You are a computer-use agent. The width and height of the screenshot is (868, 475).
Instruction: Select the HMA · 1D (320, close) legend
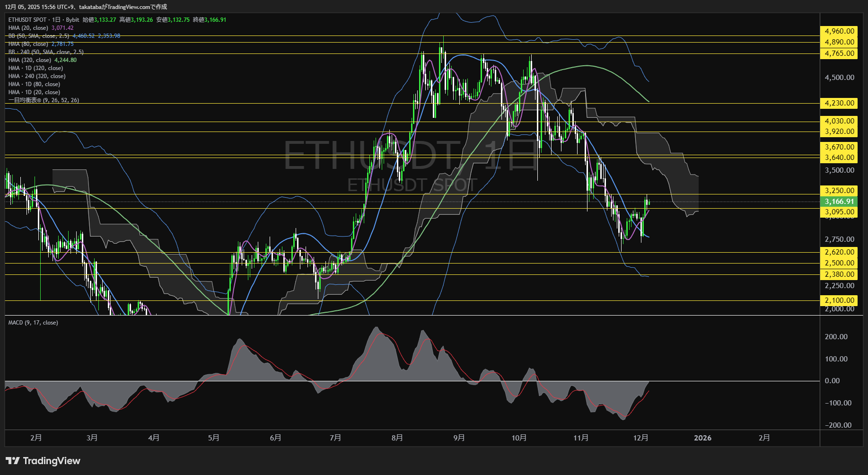coord(35,68)
